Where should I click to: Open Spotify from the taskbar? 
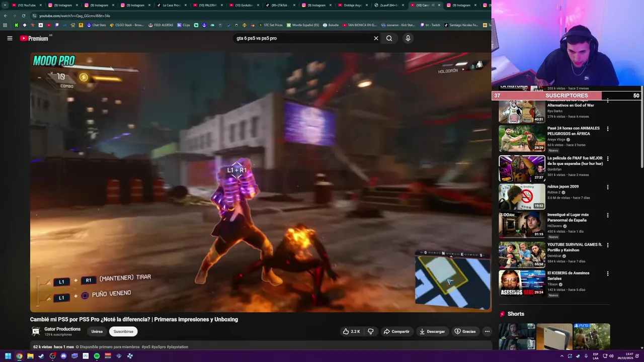point(97,356)
